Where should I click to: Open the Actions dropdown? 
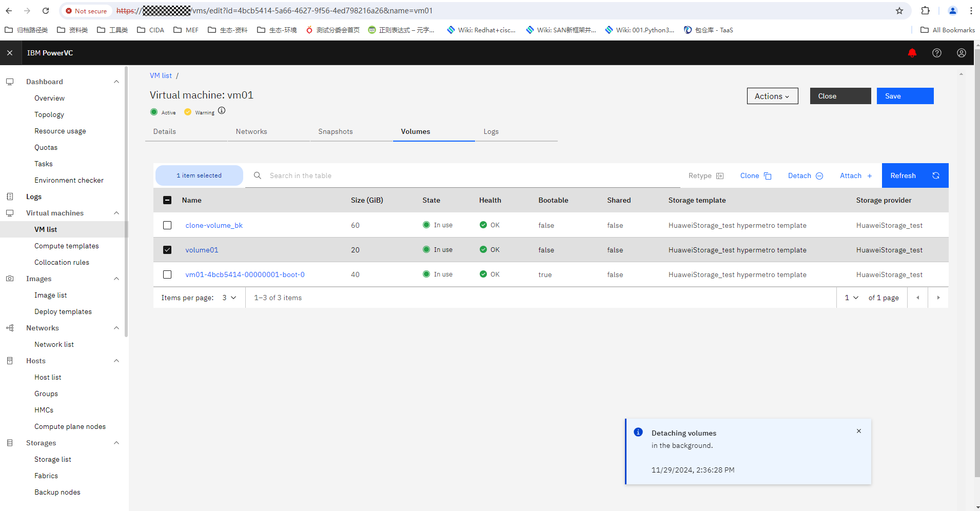pos(772,96)
